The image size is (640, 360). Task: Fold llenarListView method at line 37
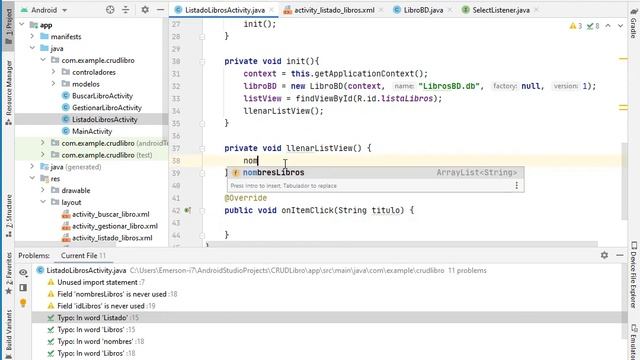click(x=202, y=149)
